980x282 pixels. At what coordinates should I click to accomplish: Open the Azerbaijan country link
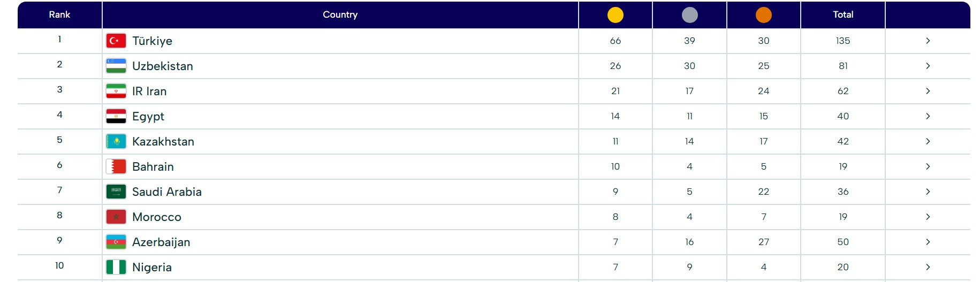coord(161,242)
